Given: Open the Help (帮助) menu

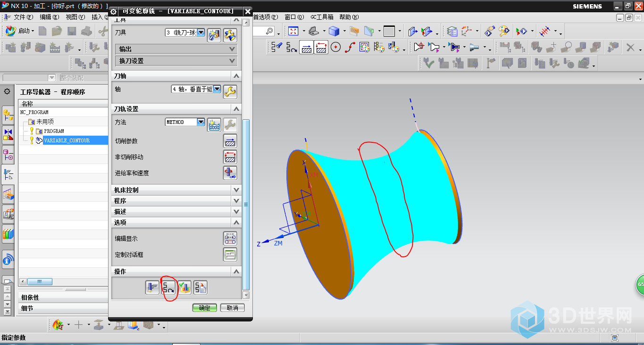Looking at the screenshot, I should tap(349, 17).
